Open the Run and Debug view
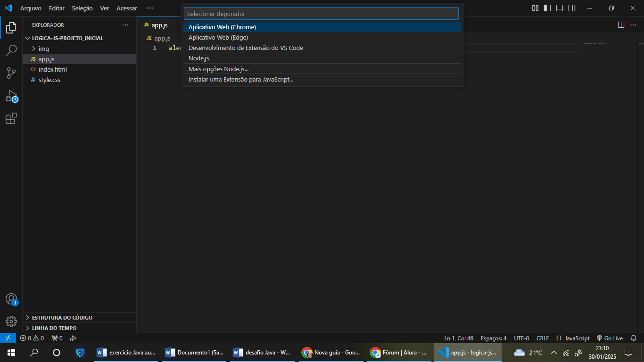 11,96
